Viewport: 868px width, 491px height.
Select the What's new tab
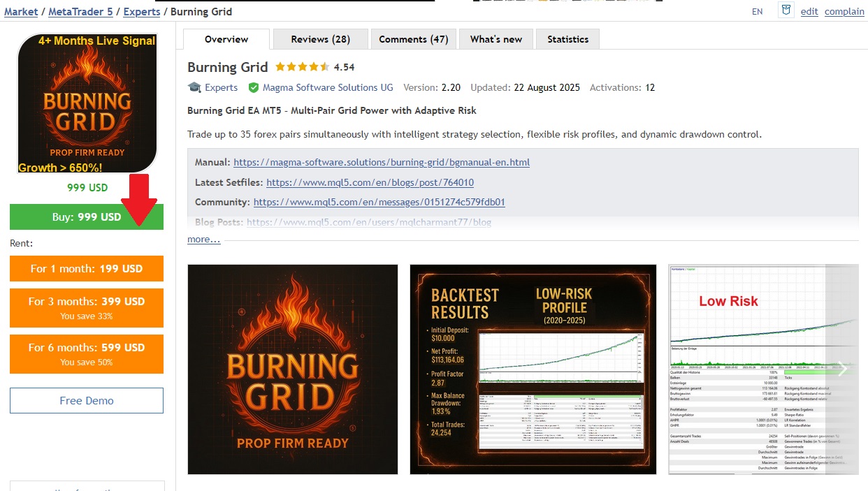(496, 39)
